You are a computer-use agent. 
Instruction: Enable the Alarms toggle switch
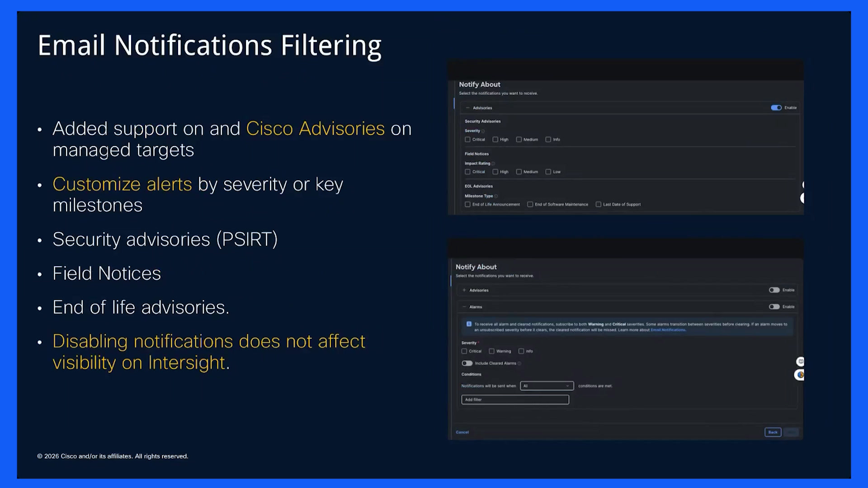point(774,307)
